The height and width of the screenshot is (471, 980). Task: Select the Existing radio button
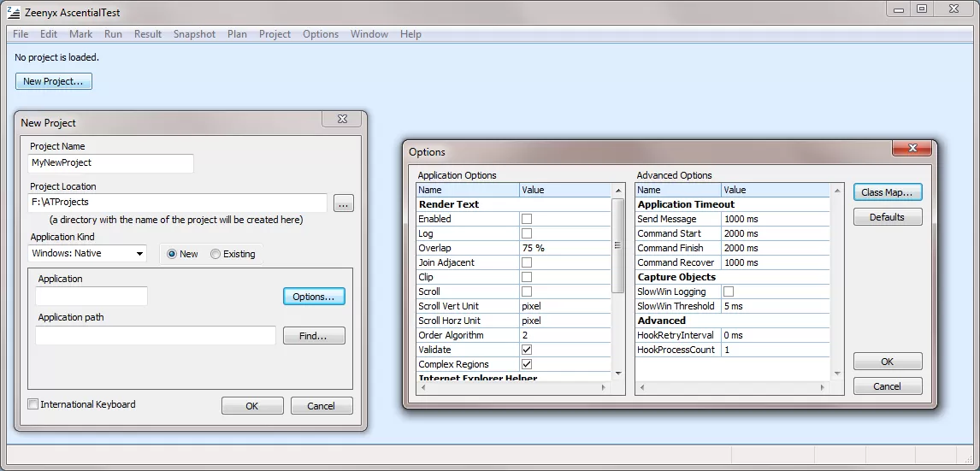pos(215,254)
